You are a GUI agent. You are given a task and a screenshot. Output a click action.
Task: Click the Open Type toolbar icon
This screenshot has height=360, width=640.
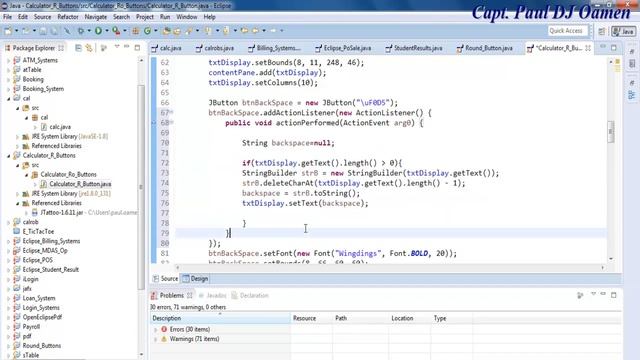pyautogui.click(x=167, y=31)
